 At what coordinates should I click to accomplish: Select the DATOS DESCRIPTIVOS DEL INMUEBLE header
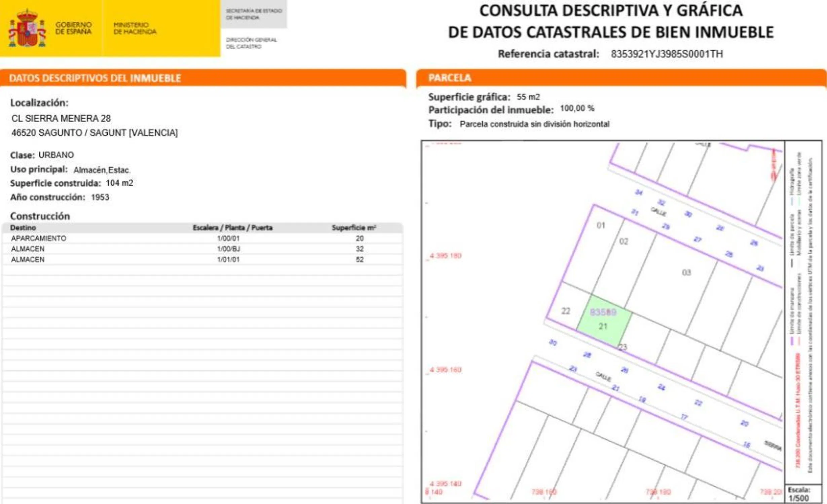(95, 78)
